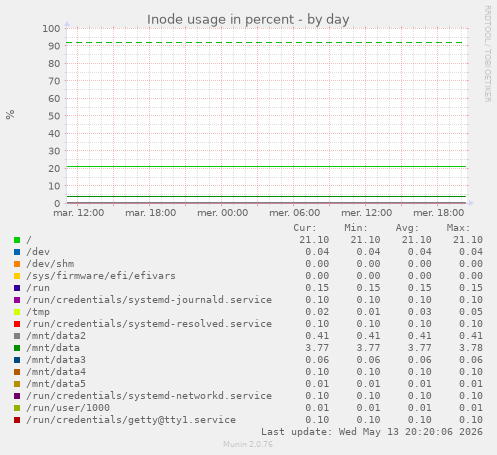Click the 0.41 Cur value for /mnt/data2
497x455 pixels.
317,336
